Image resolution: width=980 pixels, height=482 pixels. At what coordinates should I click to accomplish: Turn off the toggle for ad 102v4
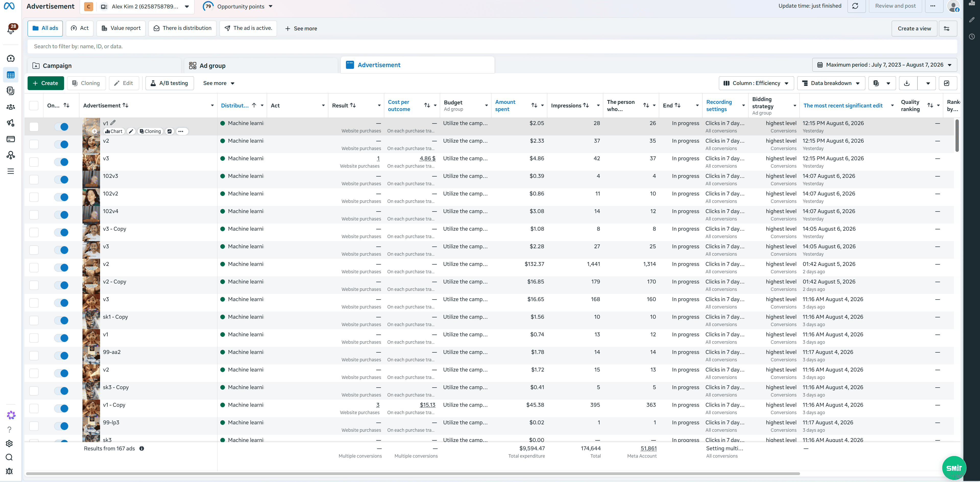(x=61, y=215)
